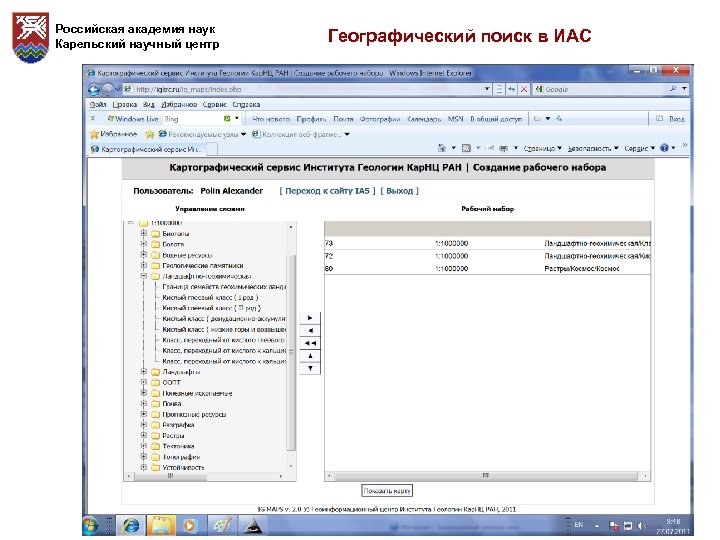Open Windows Explorer folder on taskbar
Viewport: 720px width, 540px height.
(161, 525)
